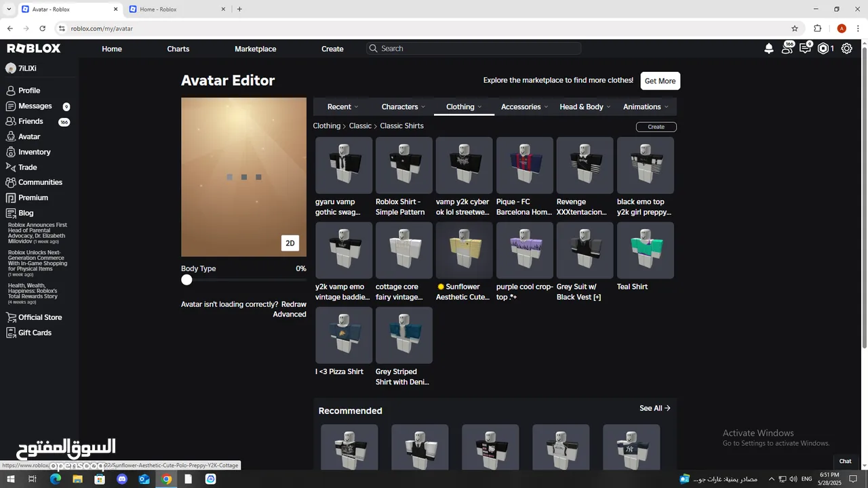This screenshot has height=488, width=868.
Task: Open the Advanced avatar link
Action: (290, 314)
